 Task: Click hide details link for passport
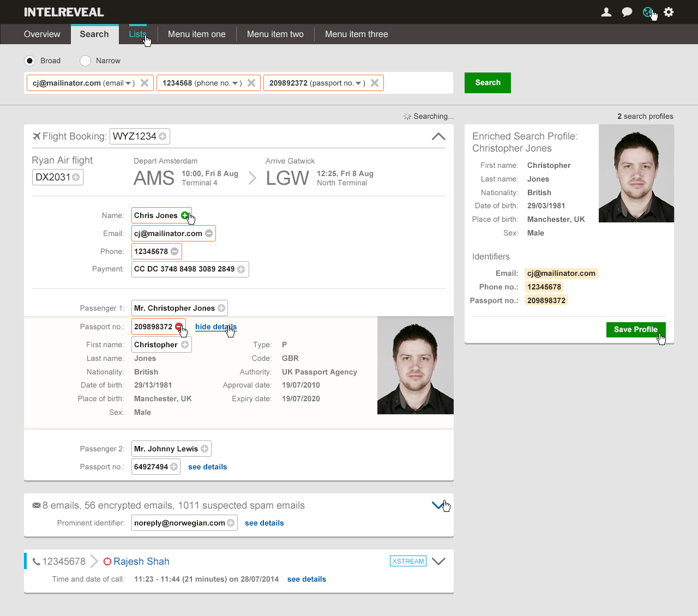tap(216, 327)
